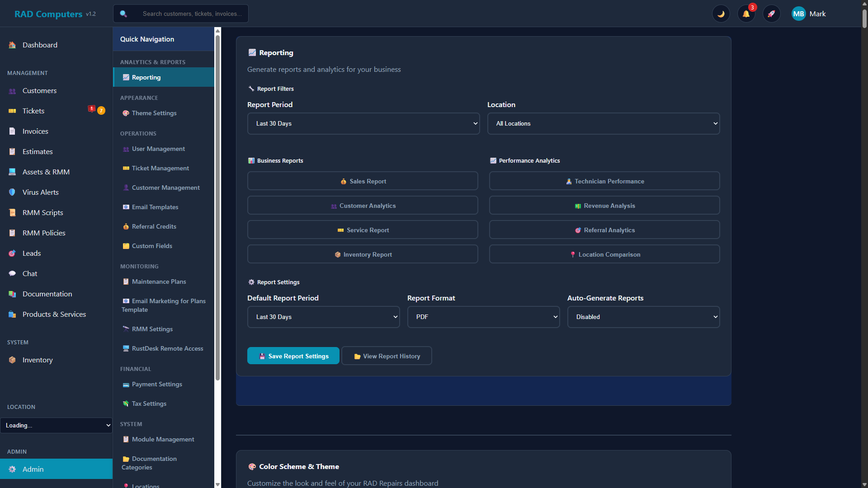
Task: Open the notifications bell
Action: [x=746, y=14]
